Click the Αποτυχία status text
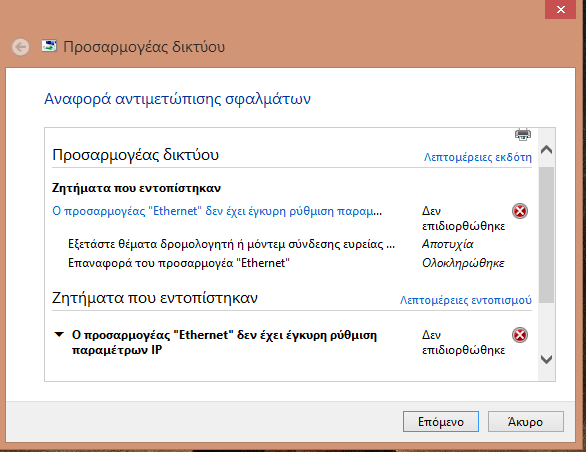The width and height of the screenshot is (586, 452). pos(448,244)
